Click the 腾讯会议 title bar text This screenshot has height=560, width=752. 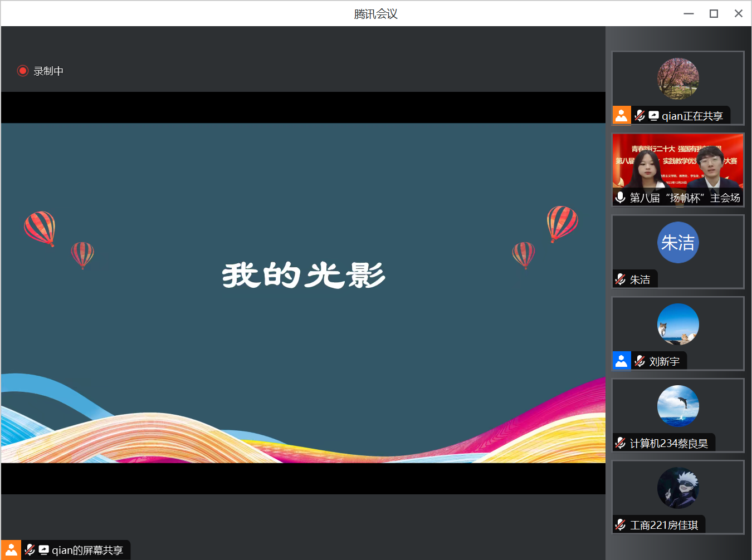coord(375,13)
